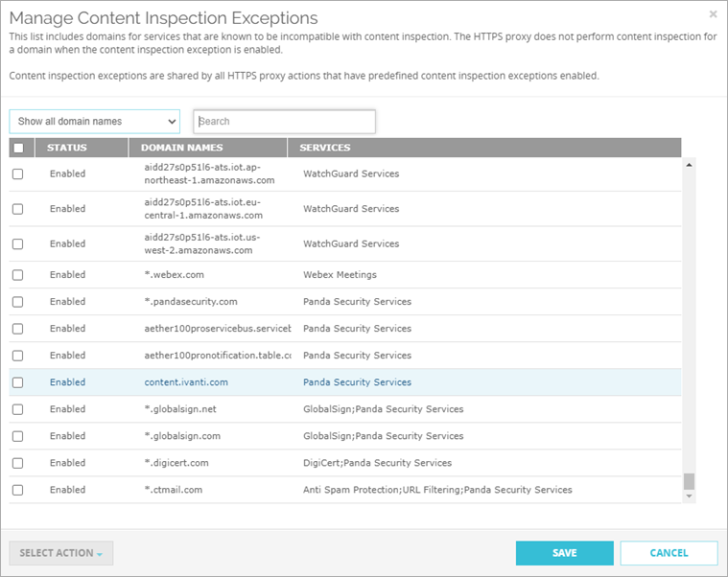Close the Manage Content Inspection Exceptions dialog
Screen dimensions: 728x577
(713, 14)
